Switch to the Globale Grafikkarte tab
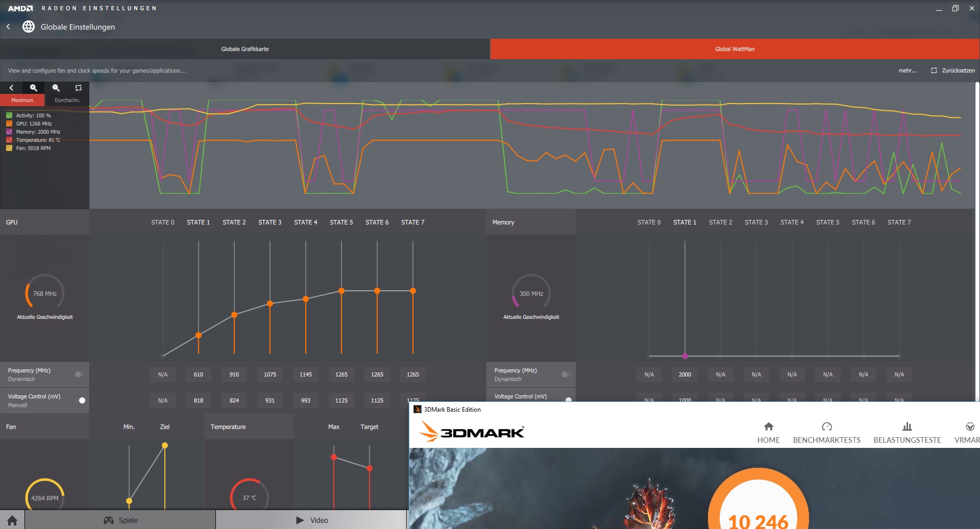Screen dimensions: 980x529 point(245,49)
